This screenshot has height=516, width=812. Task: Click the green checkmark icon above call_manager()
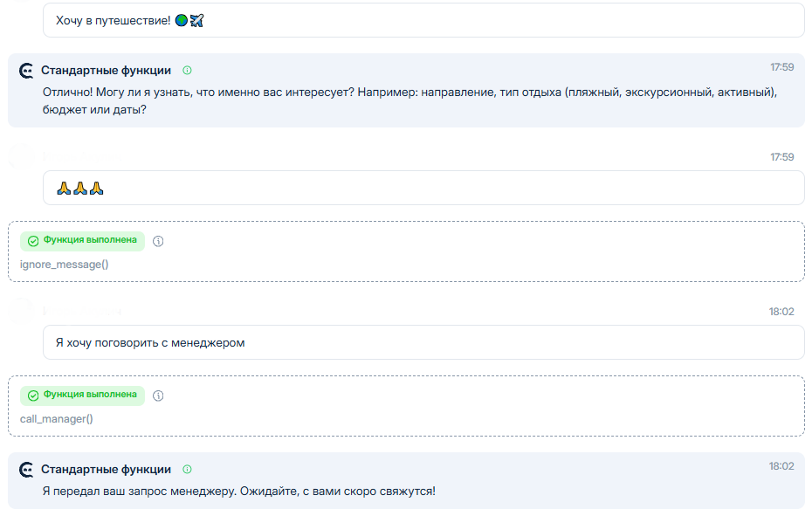pos(33,396)
